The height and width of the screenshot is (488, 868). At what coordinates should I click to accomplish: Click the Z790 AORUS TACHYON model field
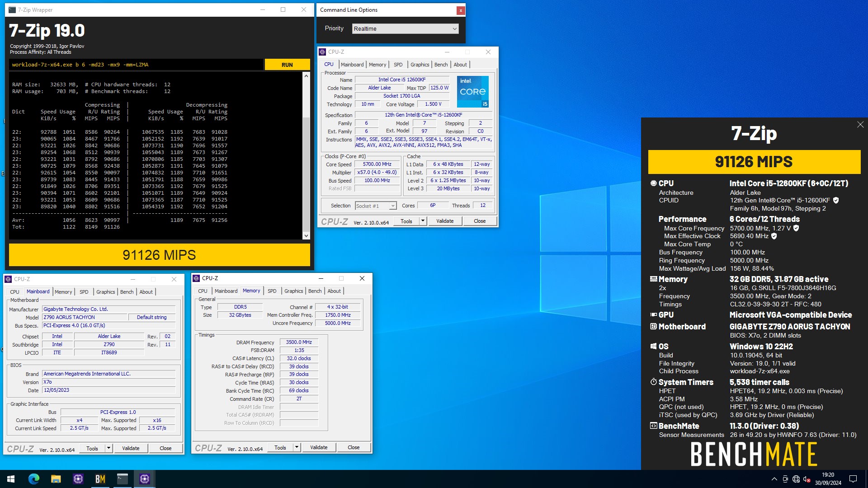[85, 317]
